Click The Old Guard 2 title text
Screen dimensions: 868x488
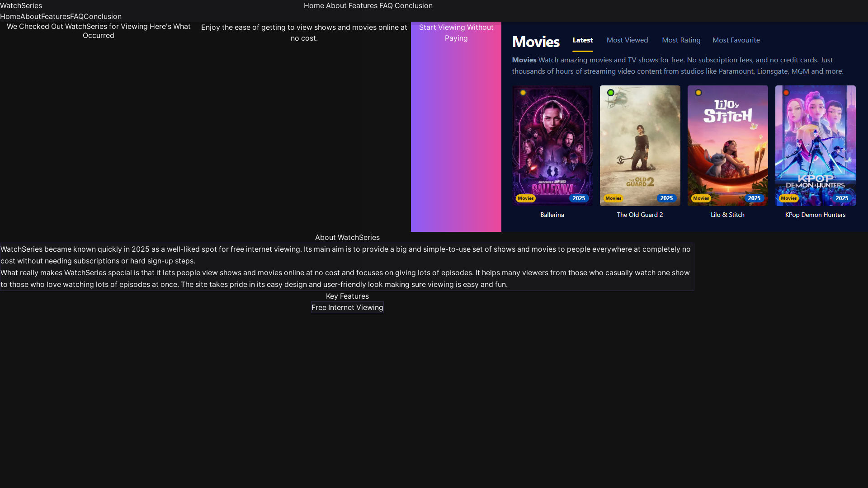pos(640,215)
